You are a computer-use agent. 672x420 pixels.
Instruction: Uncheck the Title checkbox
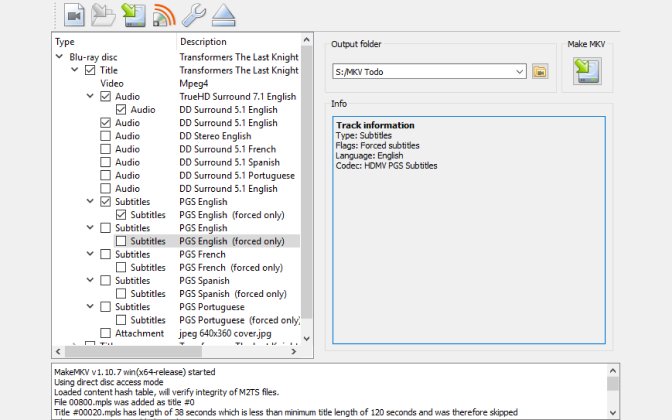coord(90,70)
